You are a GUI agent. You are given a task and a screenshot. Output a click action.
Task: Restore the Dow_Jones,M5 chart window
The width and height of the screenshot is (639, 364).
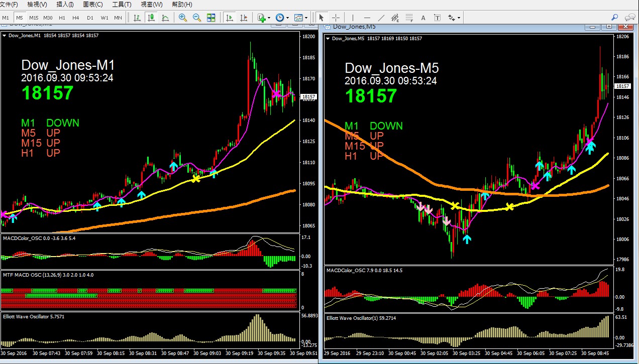tap(609, 26)
